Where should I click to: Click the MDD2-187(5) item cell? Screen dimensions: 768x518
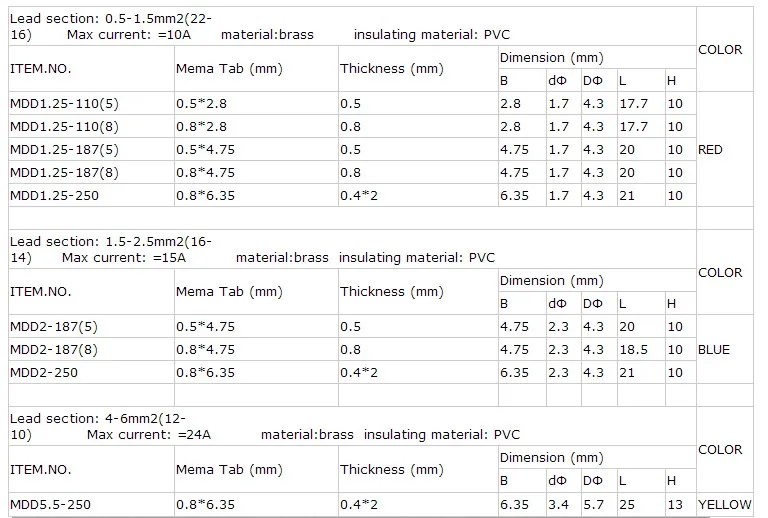tap(91, 326)
